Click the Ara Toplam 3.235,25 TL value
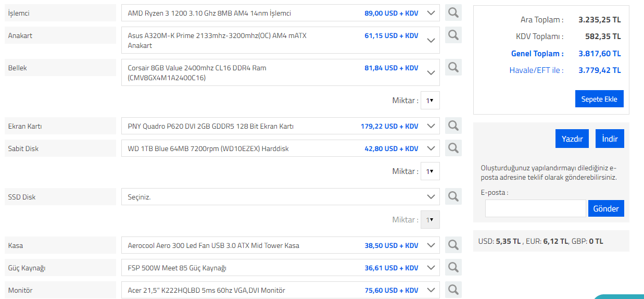Screen dimensions: 644x299 [600, 20]
